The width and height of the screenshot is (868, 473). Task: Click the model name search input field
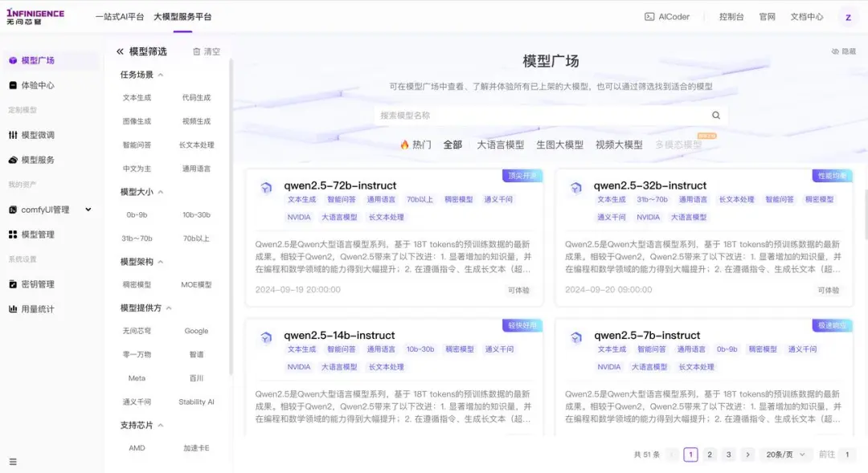(x=522, y=115)
